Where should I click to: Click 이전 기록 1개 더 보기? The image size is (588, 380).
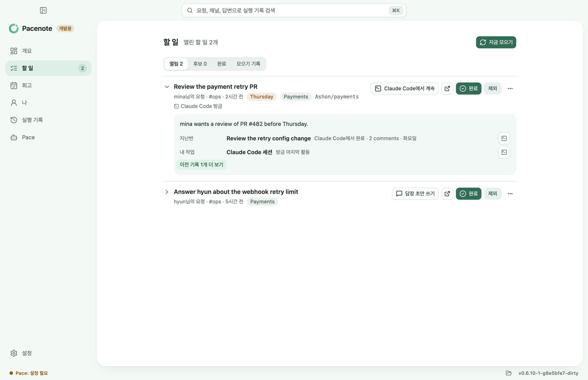201,165
